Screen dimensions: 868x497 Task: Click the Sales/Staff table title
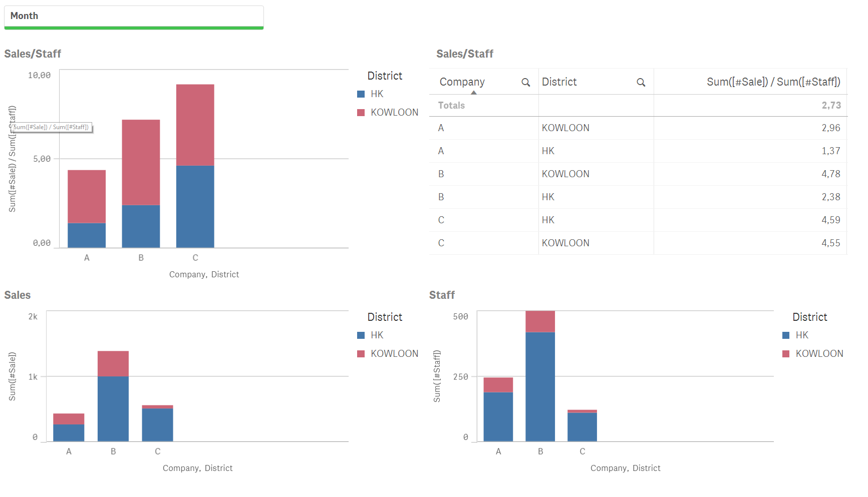click(465, 54)
